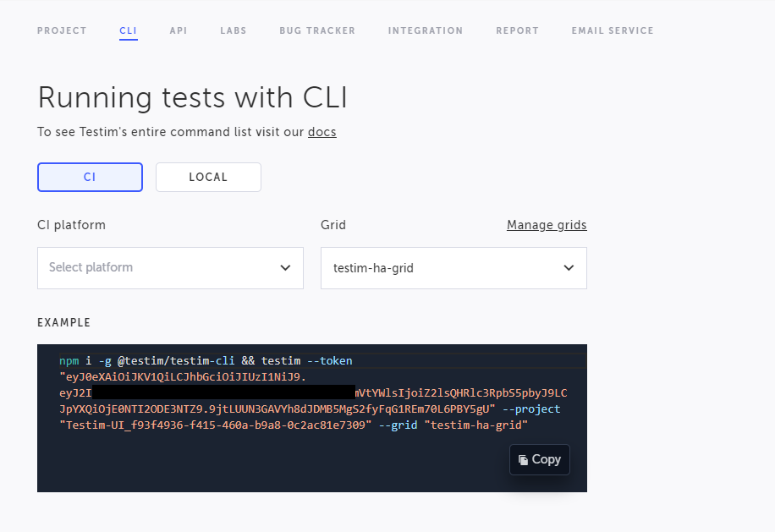Open the LABS tab
The width and height of the screenshot is (775, 532).
coord(233,30)
